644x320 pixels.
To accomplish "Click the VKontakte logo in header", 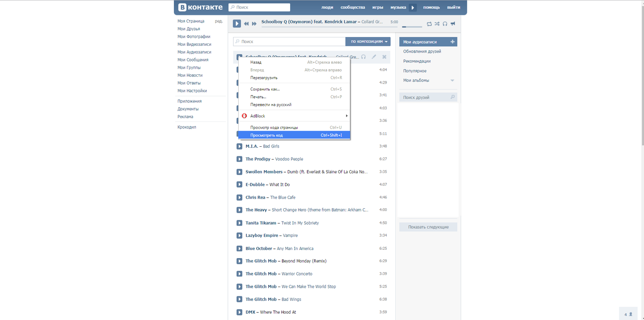I will [x=200, y=7].
